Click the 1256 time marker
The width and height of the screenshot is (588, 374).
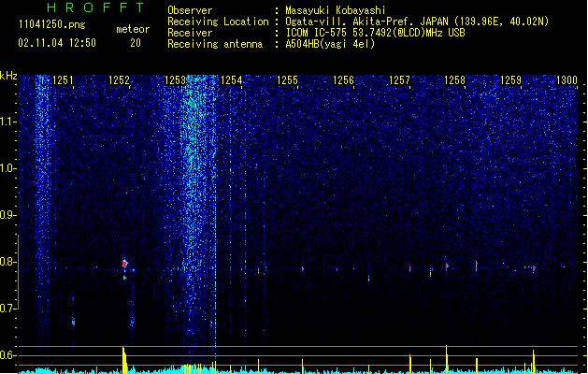coord(343,79)
